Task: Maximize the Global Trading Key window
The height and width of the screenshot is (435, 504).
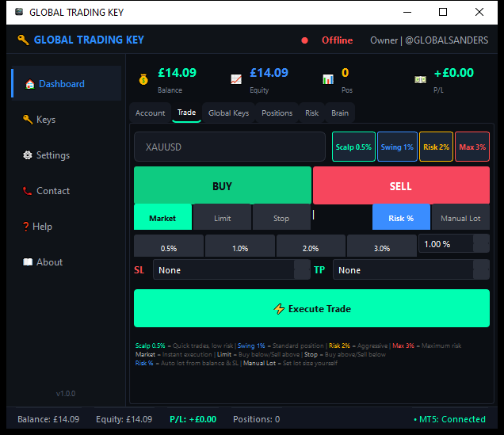Action: (443, 12)
